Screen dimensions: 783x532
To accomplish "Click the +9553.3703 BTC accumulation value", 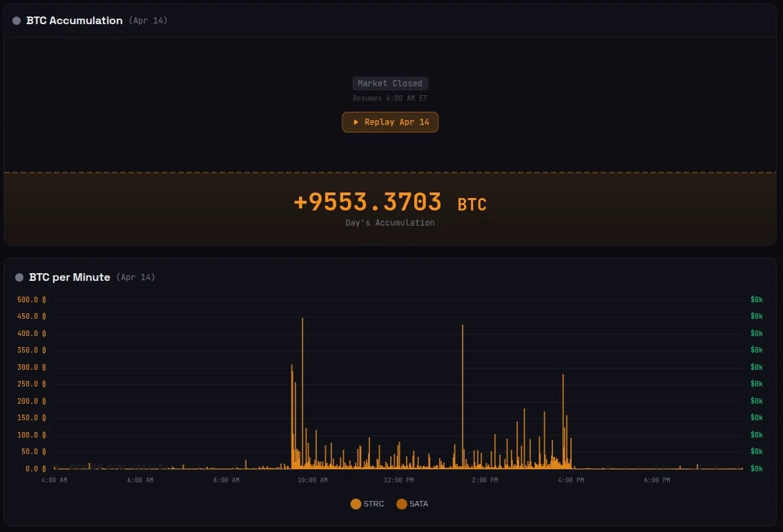I will (x=389, y=202).
